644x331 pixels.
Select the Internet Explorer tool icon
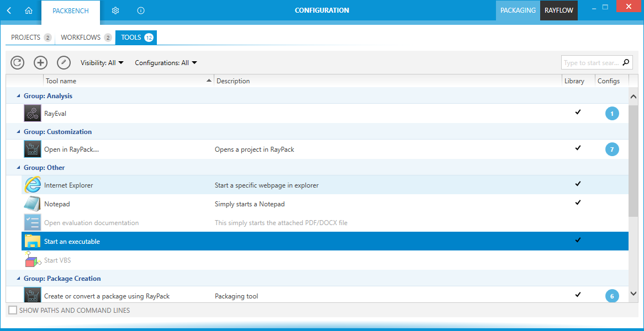pyautogui.click(x=32, y=184)
